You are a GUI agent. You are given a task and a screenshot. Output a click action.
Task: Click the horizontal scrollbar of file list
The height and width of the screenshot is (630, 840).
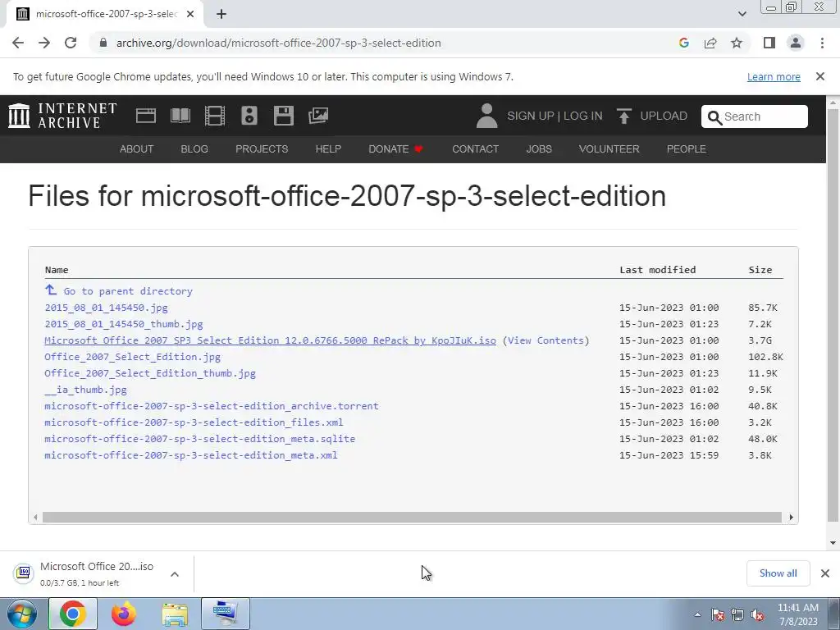[x=412, y=517]
